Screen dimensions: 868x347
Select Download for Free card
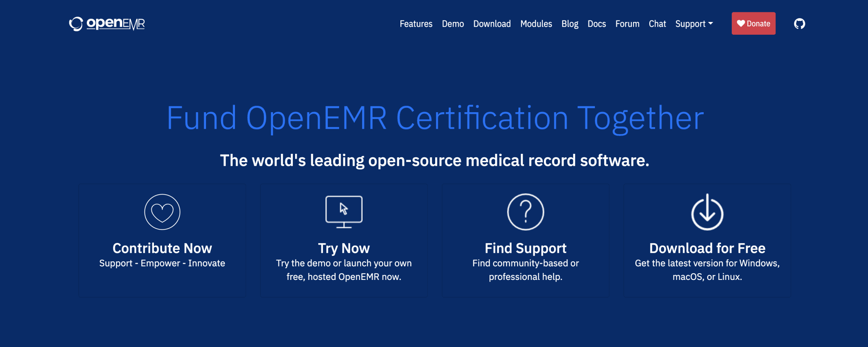coord(706,240)
